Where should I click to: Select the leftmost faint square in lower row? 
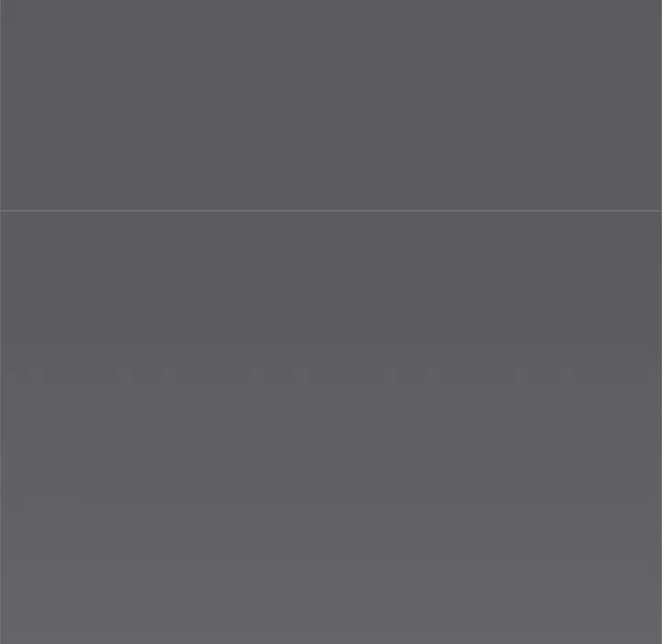click(36, 375)
